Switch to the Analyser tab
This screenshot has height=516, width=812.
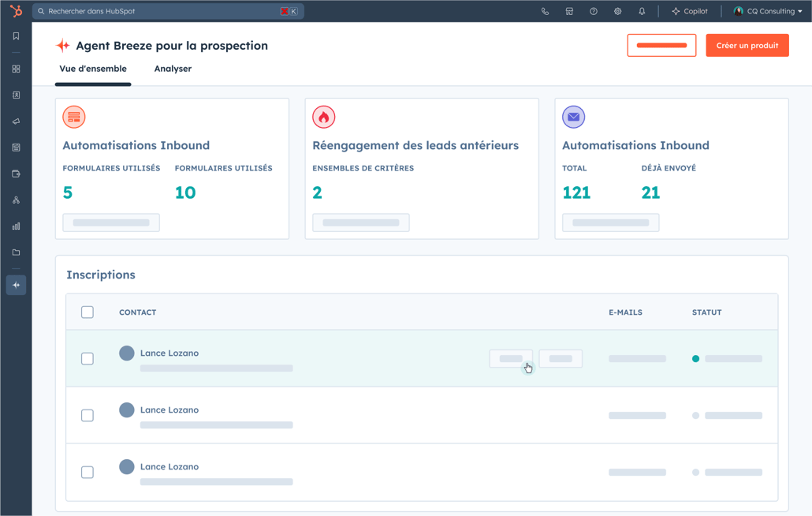pyautogui.click(x=173, y=69)
